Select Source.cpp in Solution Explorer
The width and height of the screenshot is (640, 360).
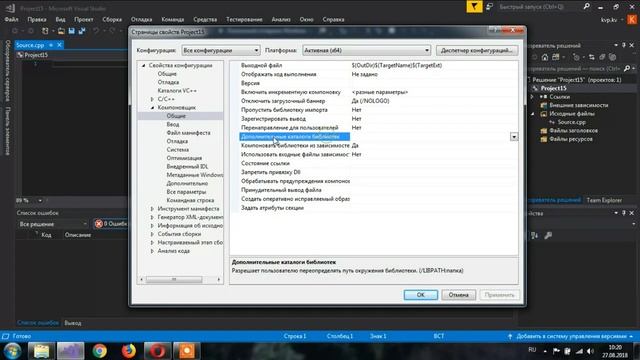click(571, 122)
